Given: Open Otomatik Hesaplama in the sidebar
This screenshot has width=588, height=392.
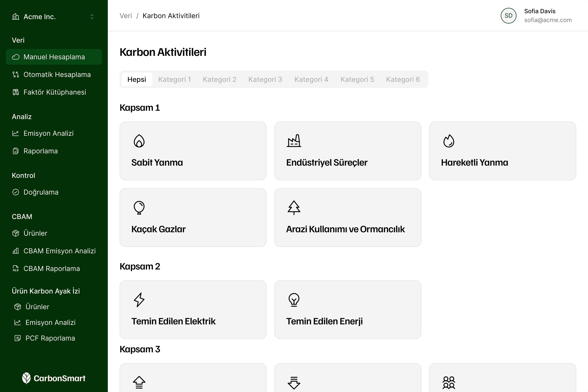Looking at the screenshot, I should (54, 75).
